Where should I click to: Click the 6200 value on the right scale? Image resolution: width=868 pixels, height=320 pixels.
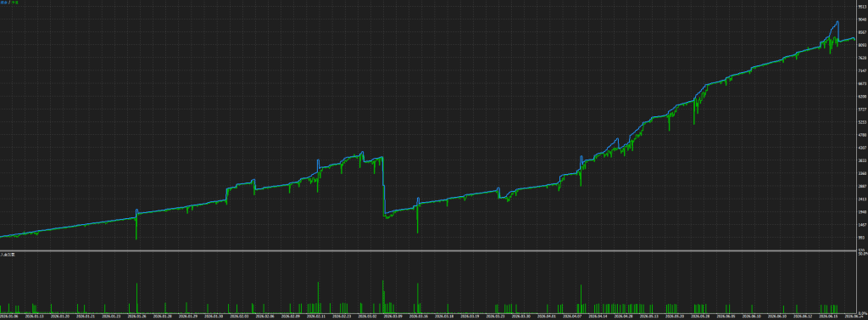(862, 97)
